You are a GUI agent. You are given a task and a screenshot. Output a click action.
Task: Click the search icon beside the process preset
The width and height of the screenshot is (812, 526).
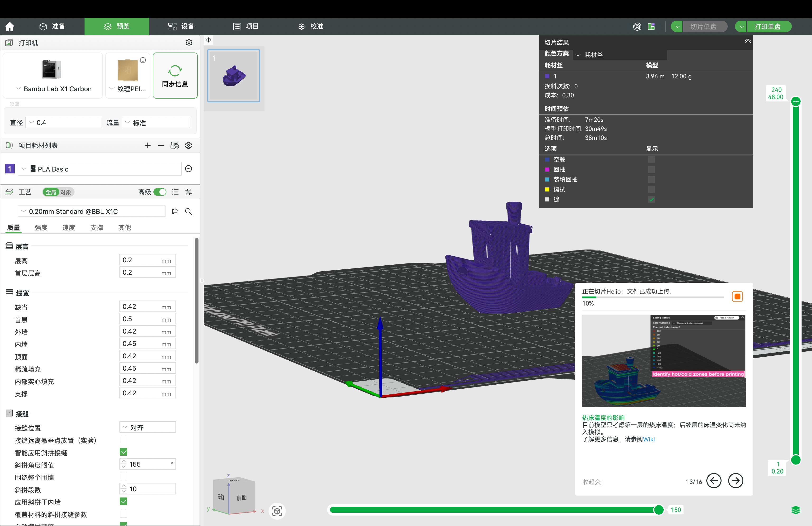pyautogui.click(x=188, y=212)
